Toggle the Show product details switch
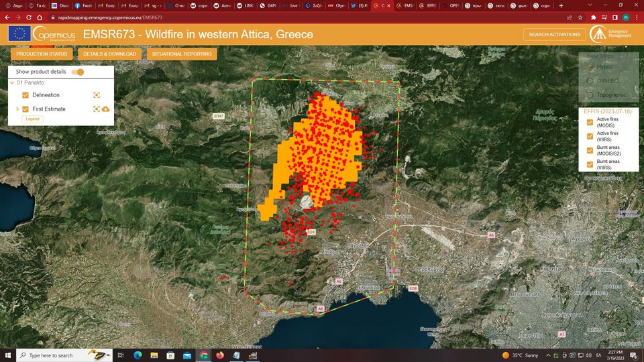This screenshot has height=362, width=644. pyautogui.click(x=78, y=72)
